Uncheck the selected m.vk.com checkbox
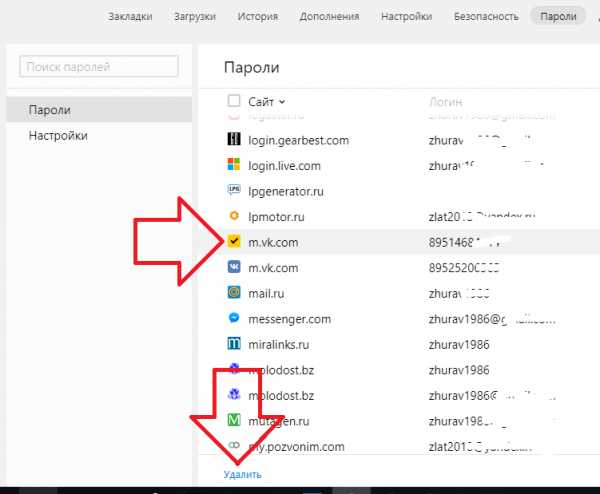Screen dimensions: 600x494 pyautogui.click(x=234, y=241)
